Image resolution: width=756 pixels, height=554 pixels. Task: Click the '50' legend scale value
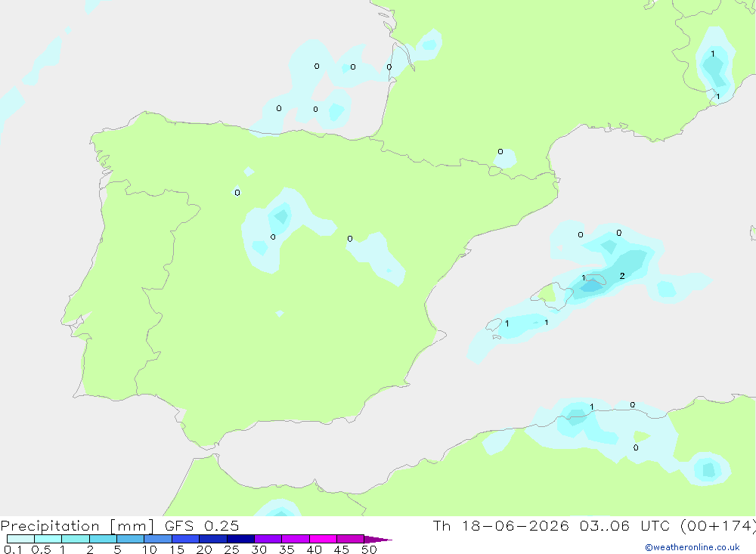click(369, 549)
